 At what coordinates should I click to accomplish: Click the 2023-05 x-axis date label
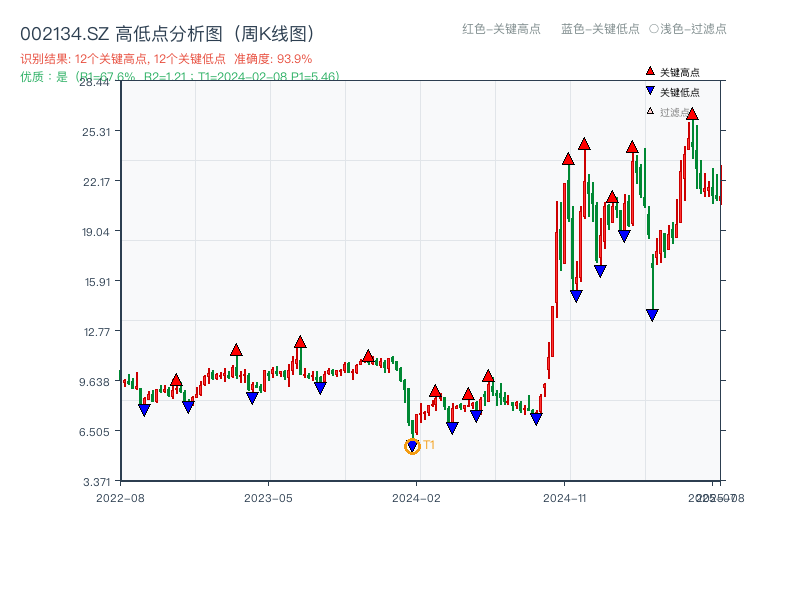click(268, 498)
